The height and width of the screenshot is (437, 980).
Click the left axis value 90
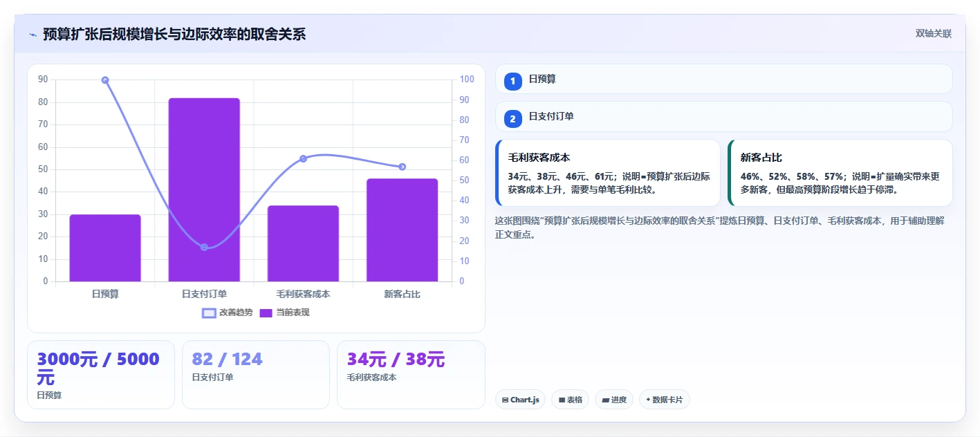click(x=43, y=80)
